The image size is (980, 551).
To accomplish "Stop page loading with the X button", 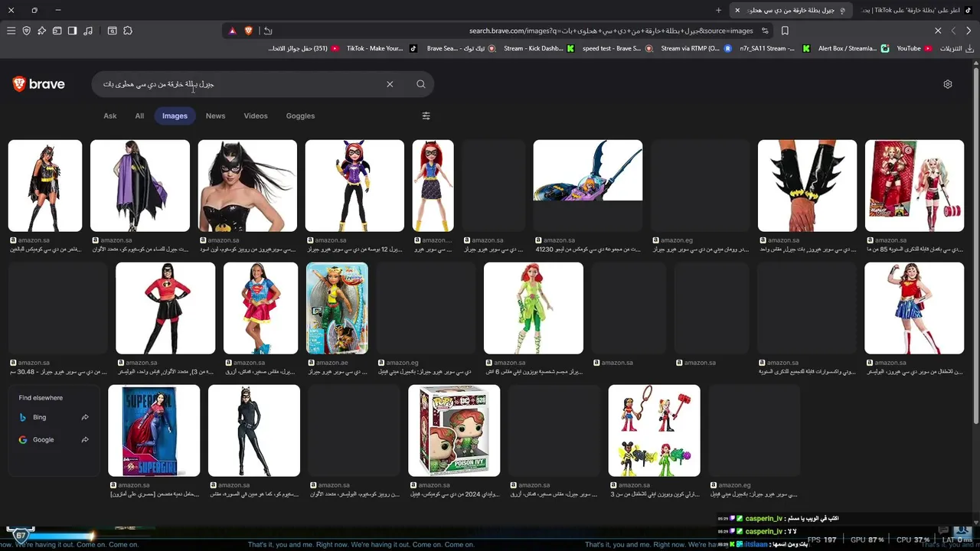I will coord(938,31).
